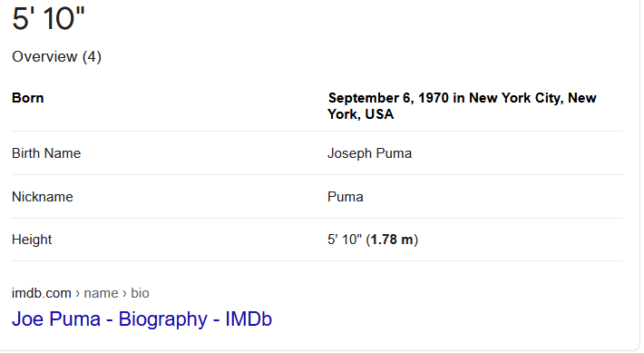This screenshot has width=644, height=353.
Task: Click USA on the birthplace second line
Action: tap(379, 114)
